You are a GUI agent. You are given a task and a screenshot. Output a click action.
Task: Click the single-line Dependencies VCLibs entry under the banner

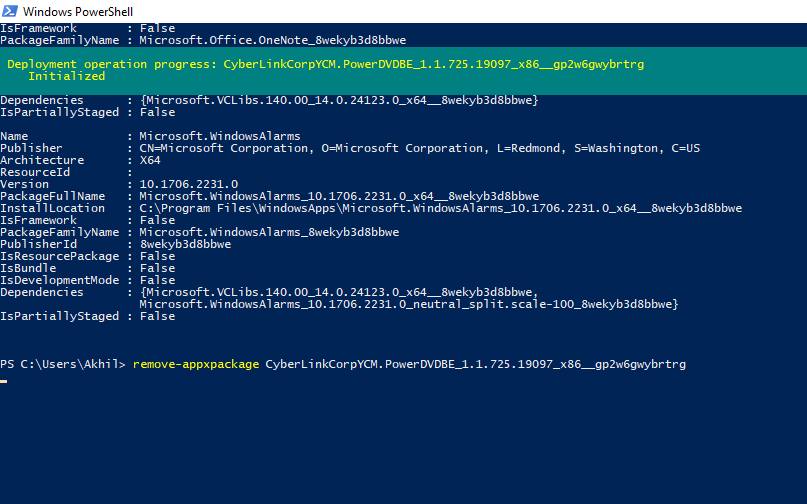click(x=339, y=100)
